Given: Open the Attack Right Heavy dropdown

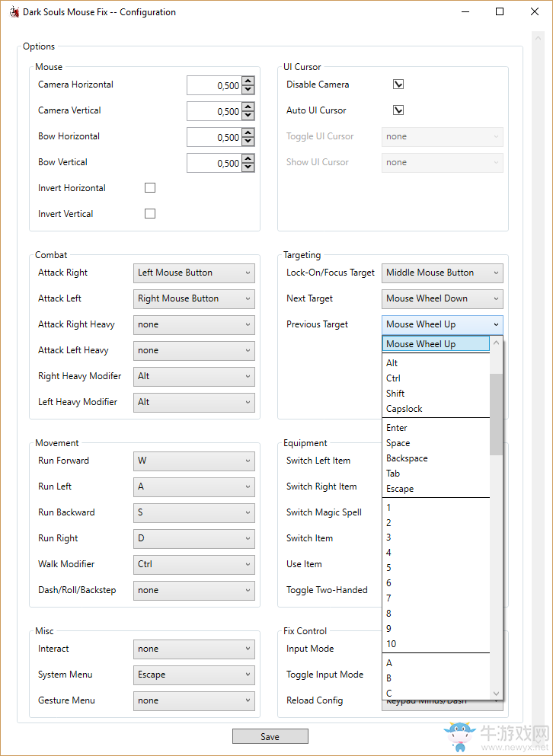Looking at the screenshot, I should click(194, 325).
